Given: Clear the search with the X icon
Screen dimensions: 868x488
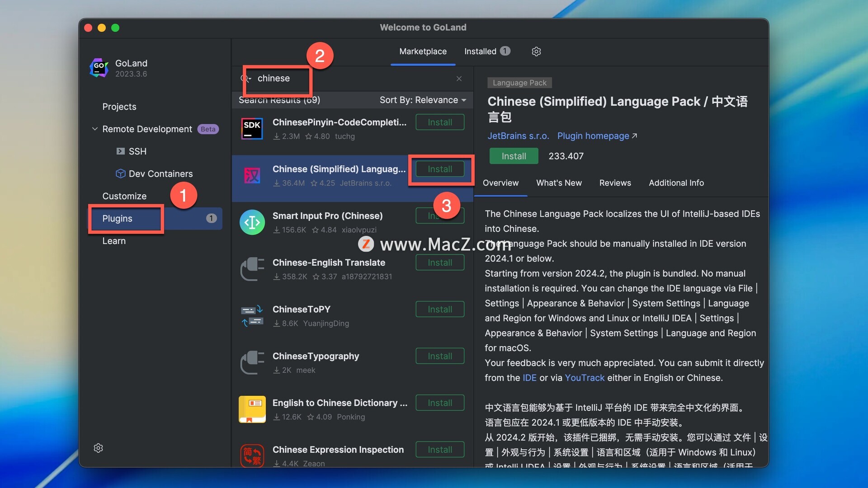Looking at the screenshot, I should click(459, 79).
